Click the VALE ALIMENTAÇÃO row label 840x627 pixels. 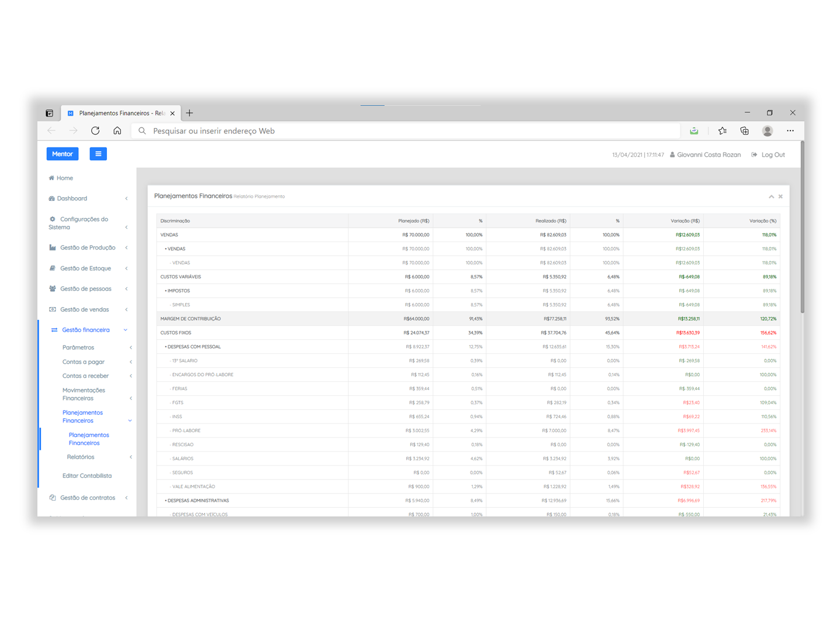193,487
